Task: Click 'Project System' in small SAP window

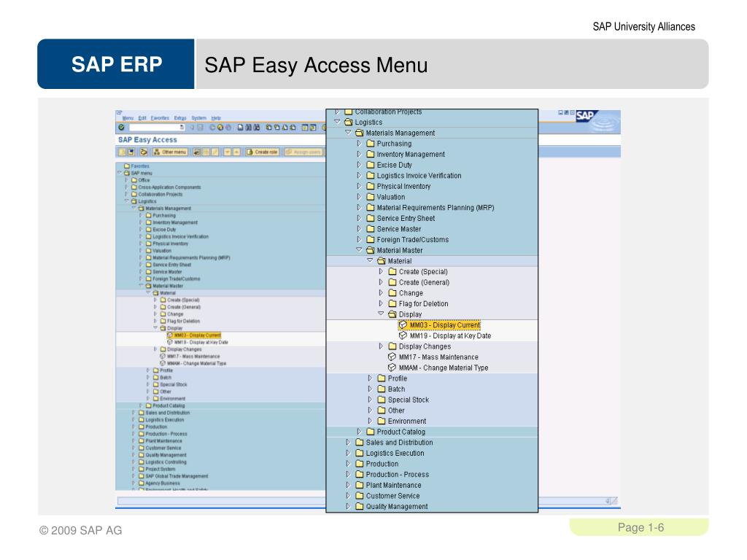Action: 160,469
